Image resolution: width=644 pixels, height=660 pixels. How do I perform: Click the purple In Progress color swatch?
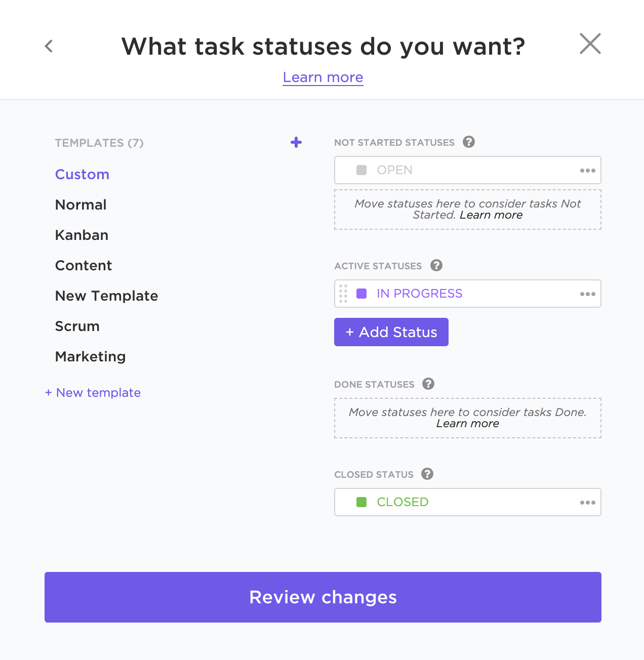[361, 294]
